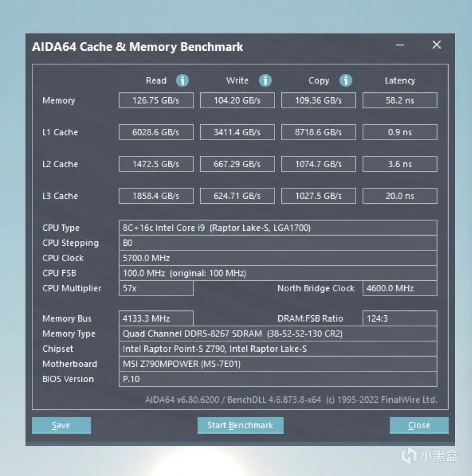Click the DRAM:FSB Ratio label
The image size is (472, 476).
310,318
